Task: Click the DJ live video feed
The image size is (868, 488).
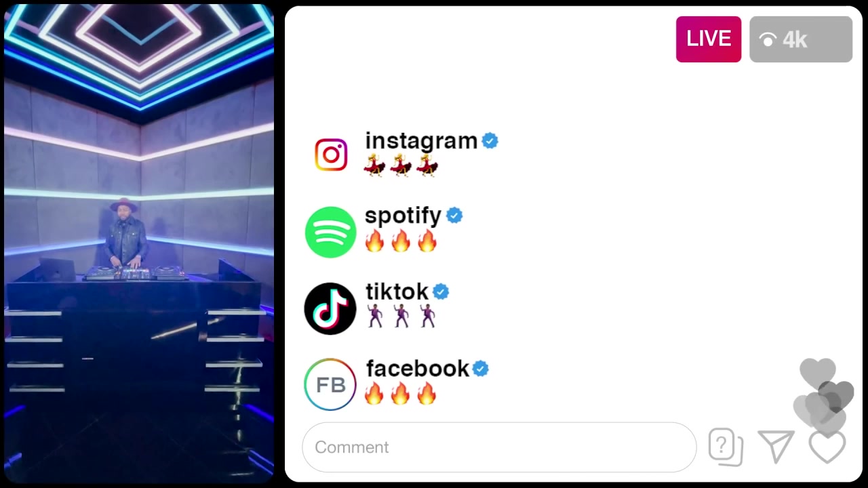Action: [x=139, y=243]
